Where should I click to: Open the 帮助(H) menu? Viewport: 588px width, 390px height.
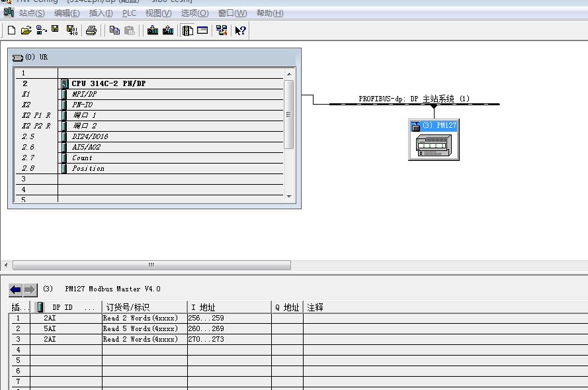270,13
